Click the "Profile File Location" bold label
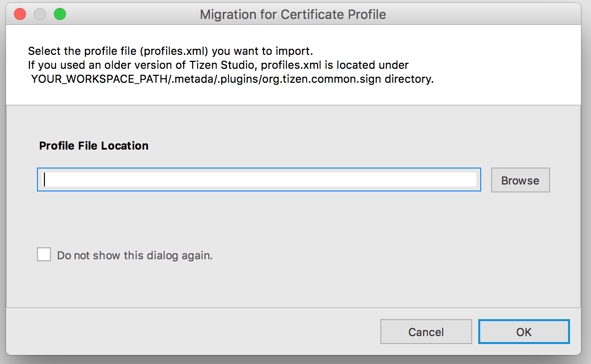This screenshot has width=591, height=364. click(94, 146)
